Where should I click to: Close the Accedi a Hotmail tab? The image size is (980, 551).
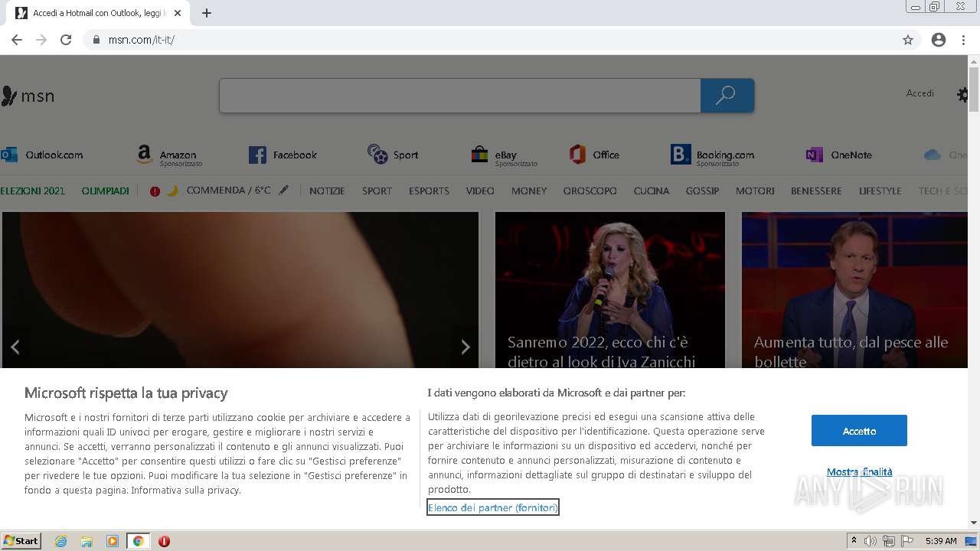[178, 13]
